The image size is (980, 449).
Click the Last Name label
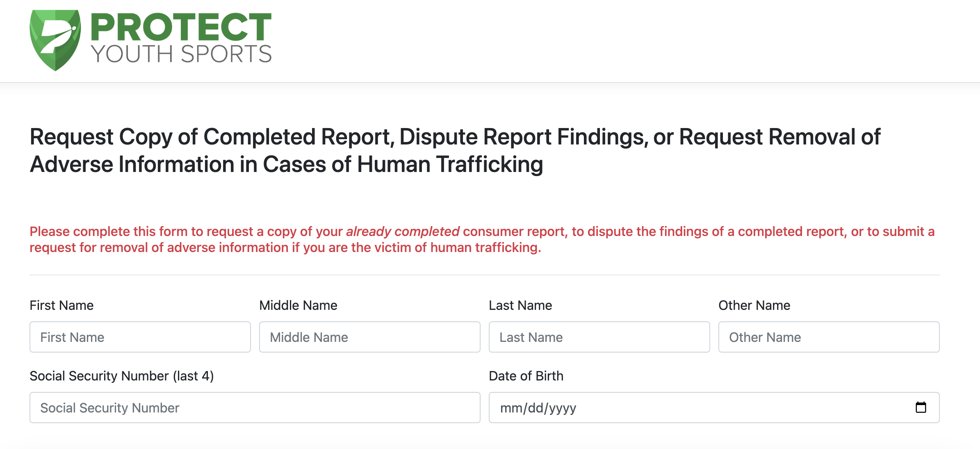[520, 305]
